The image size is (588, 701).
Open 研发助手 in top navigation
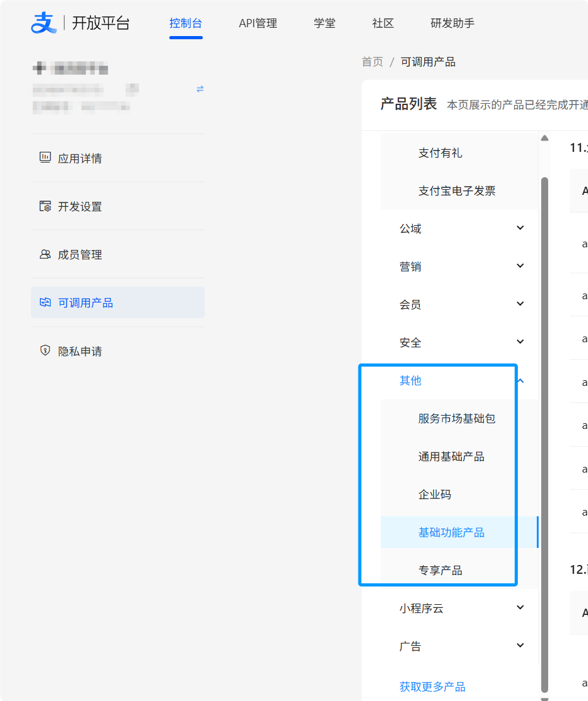click(x=452, y=23)
